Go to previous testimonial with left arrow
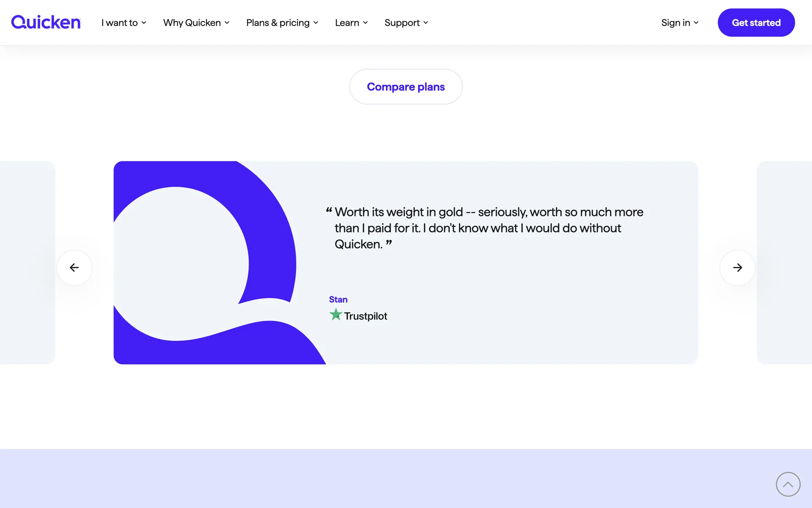The width and height of the screenshot is (812, 508). click(x=74, y=268)
